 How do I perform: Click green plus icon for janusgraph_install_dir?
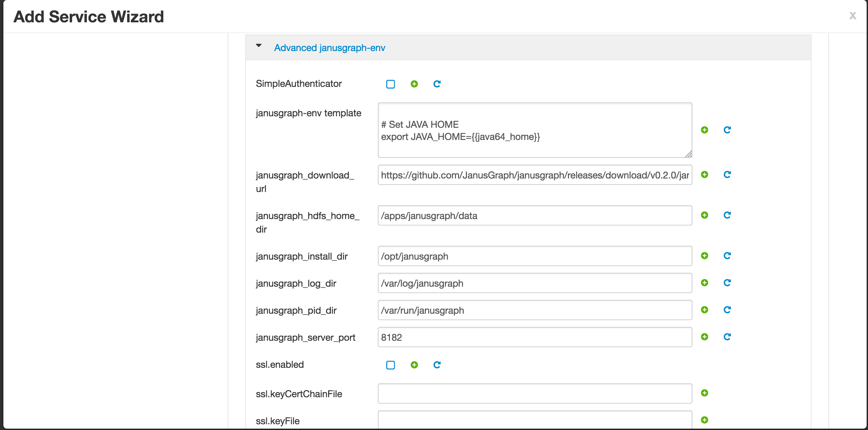click(705, 256)
